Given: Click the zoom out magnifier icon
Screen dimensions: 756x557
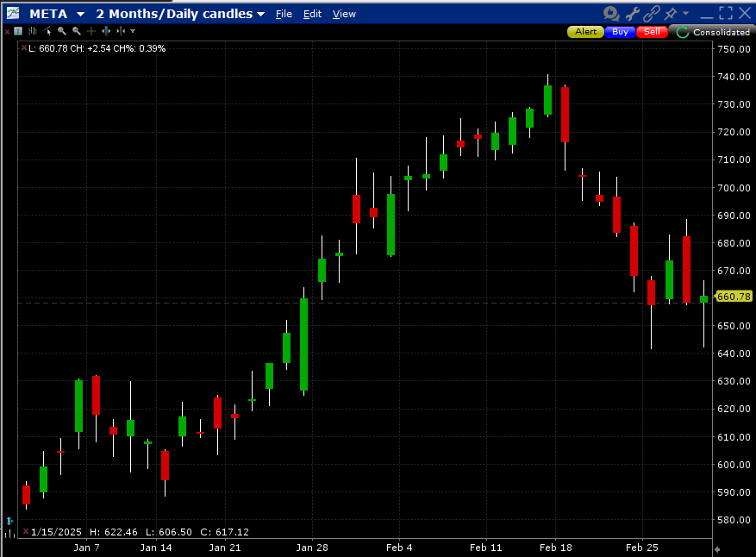Looking at the screenshot, I should point(76,31).
